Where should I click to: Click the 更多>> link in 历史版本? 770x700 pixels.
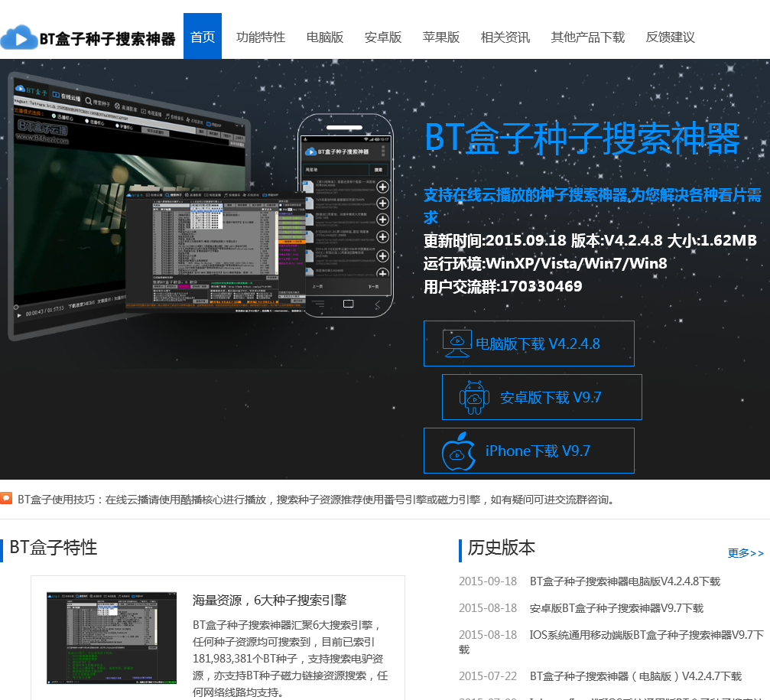746,553
